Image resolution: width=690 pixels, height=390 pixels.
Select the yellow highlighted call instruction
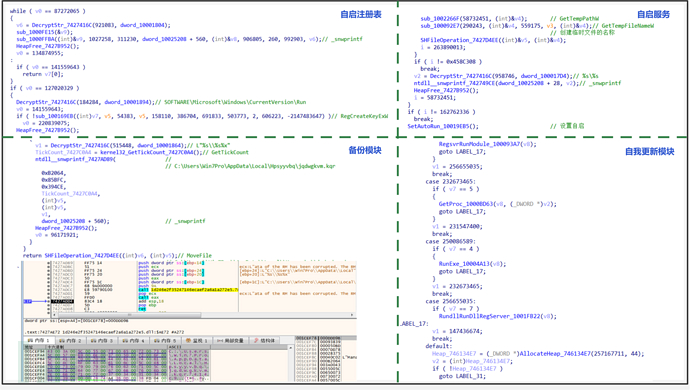[x=188, y=290]
